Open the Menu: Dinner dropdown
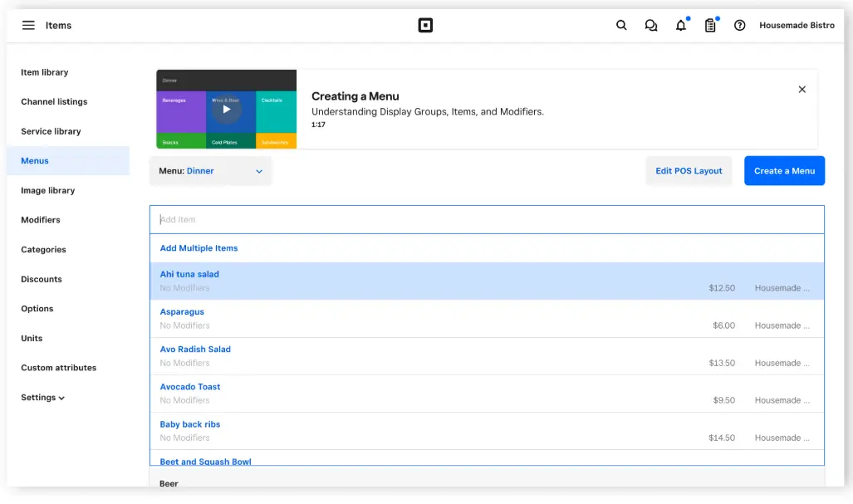This screenshot has width=853, height=504. coord(210,171)
